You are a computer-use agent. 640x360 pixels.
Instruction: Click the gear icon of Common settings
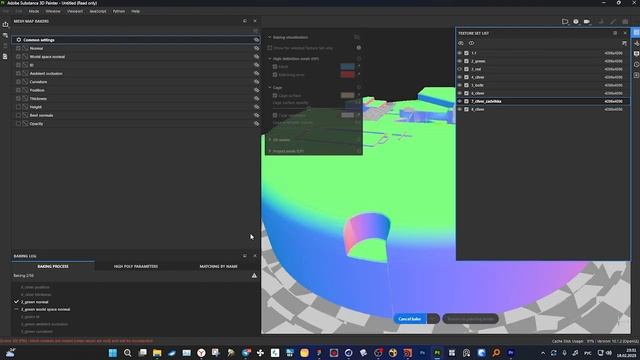click(19, 40)
